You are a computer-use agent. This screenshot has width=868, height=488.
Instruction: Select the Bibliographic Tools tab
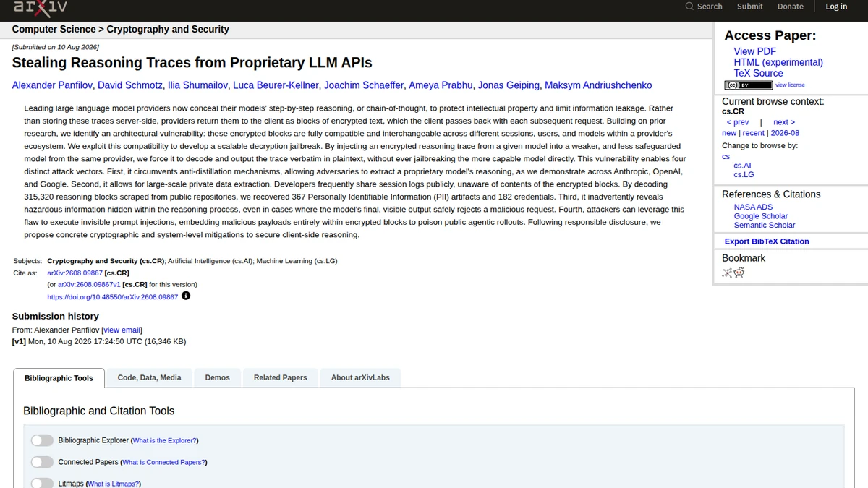(x=59, y=378)
